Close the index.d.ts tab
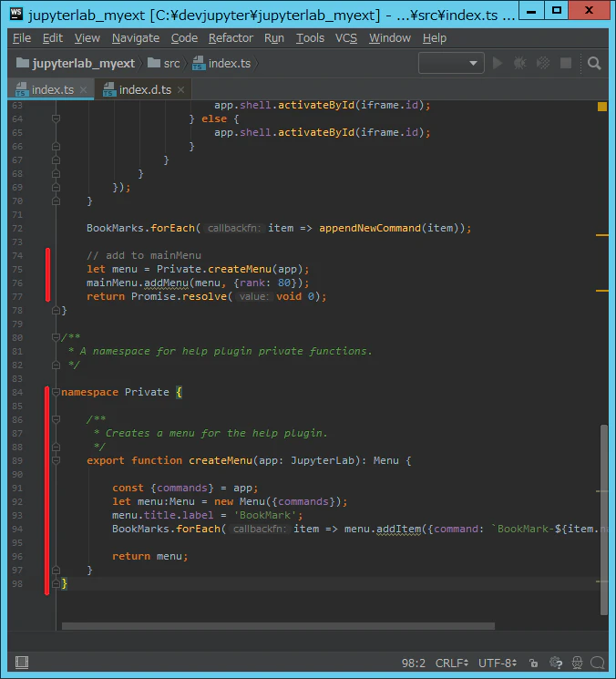Viewport: 616px width, 679px height. (x=181, y=89)
